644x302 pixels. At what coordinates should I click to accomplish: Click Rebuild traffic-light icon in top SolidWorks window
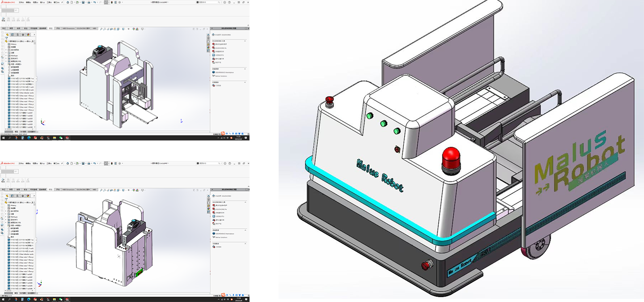[112, 2]
